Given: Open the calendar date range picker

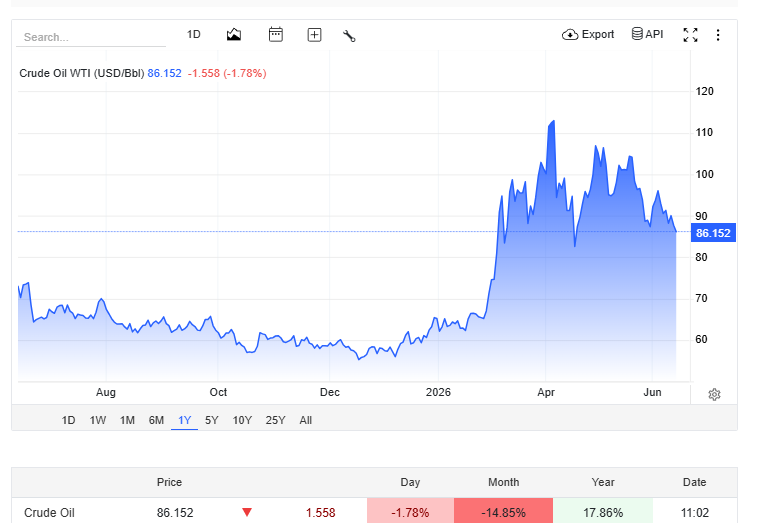Looking at the screenshot, I should [276, 35].
